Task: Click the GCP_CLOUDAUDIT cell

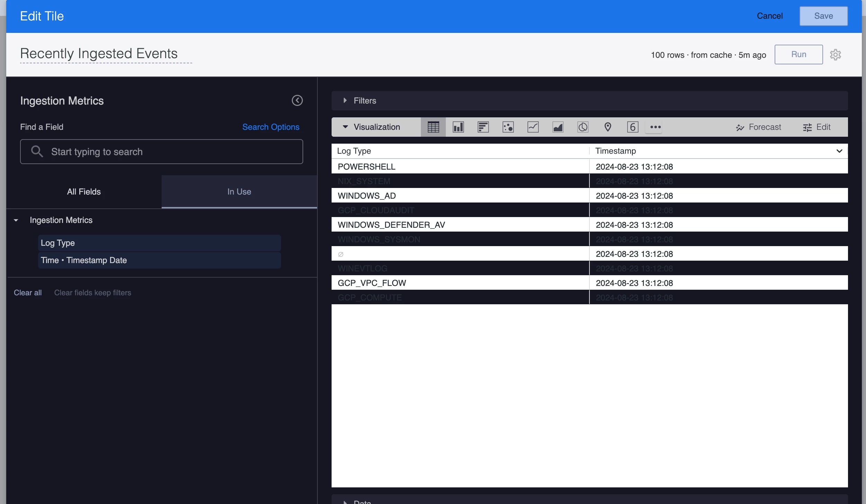Action: (x=460, y=210)
